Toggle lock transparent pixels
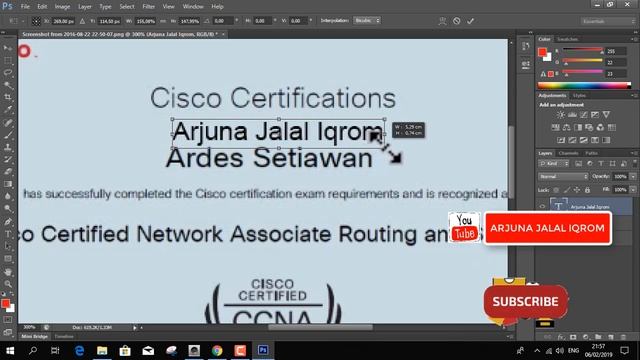This screenshot has width=640, height=360. 556,190
